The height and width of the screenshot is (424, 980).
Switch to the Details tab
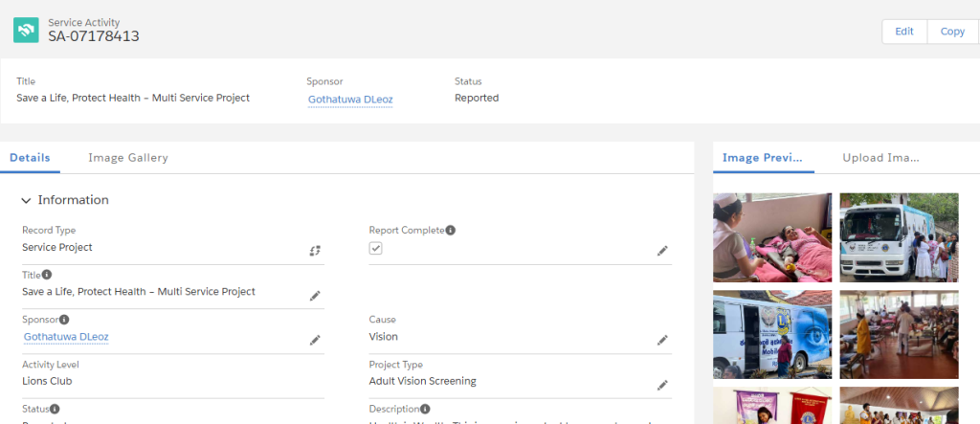[x=30, y=158]
